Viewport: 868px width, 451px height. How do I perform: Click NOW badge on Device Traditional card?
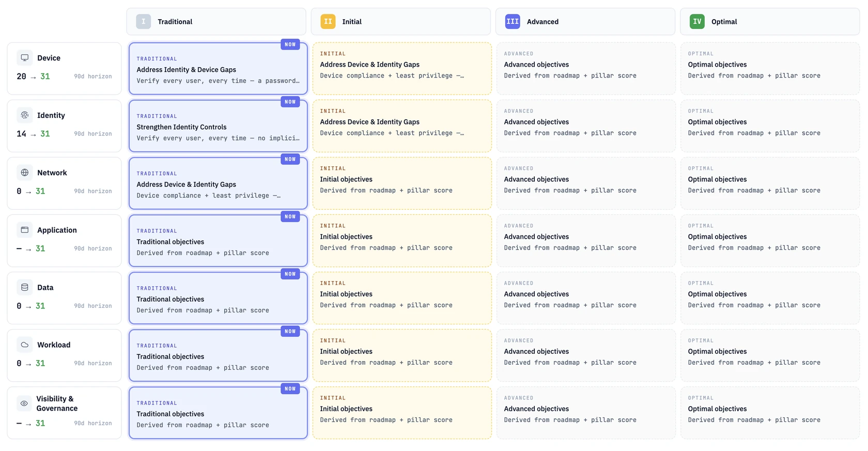click(x=290, y=44)
